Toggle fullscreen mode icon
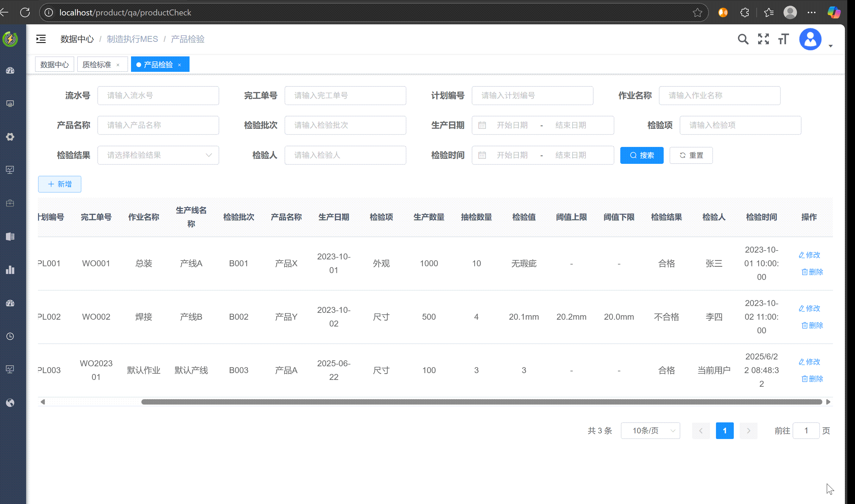This screenshot has height=504, width=855. pos(763,39)
